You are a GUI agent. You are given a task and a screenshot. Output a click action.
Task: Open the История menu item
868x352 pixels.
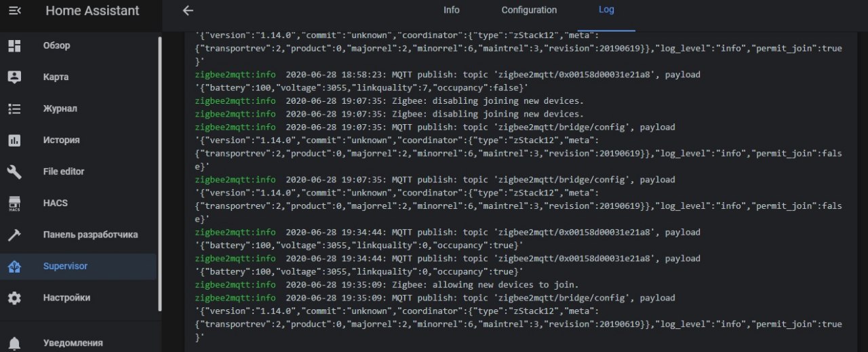(x=78, y=140)
